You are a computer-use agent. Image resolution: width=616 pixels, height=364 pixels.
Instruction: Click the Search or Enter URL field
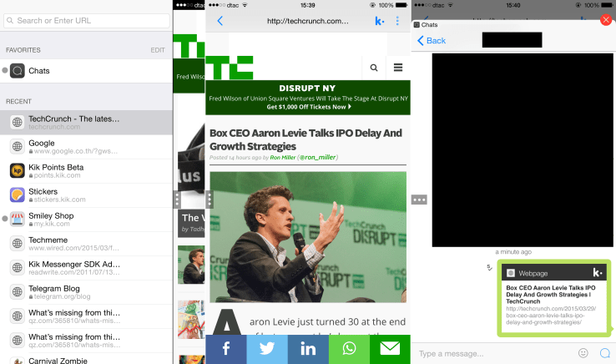86,20
